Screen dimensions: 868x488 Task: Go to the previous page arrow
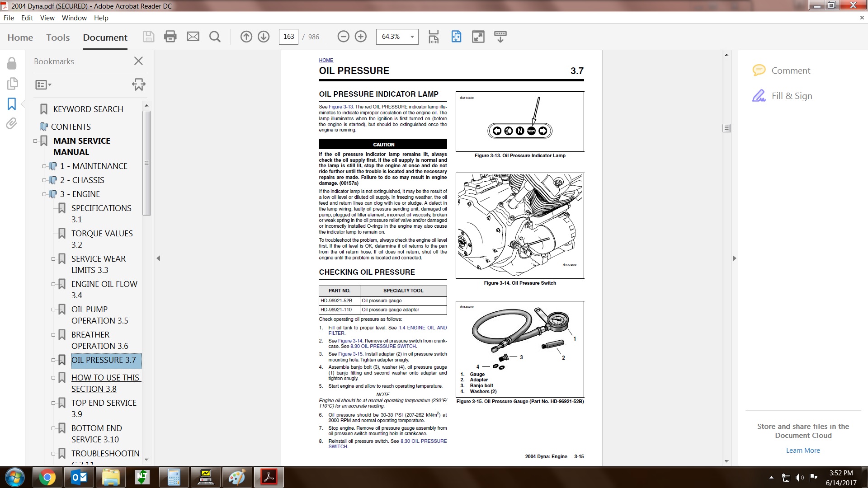pos(246,37)
